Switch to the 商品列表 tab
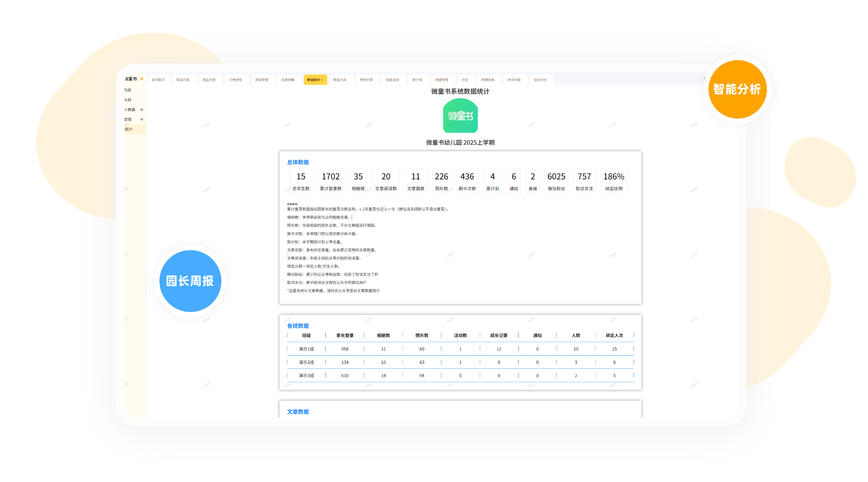The height and width of the screenshot is (482, 868). (183, 80)
